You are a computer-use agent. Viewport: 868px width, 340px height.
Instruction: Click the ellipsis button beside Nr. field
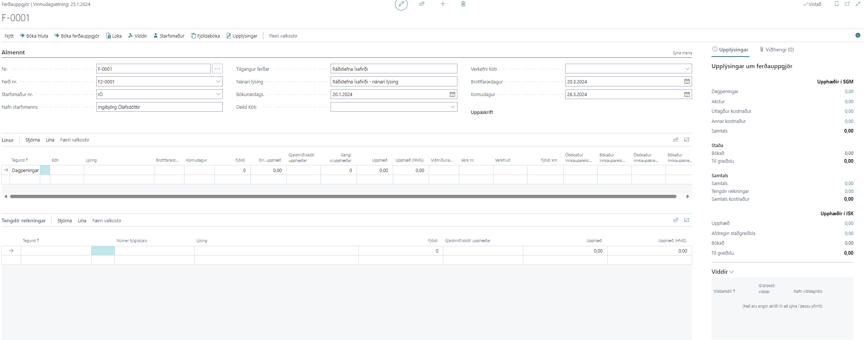218,69
